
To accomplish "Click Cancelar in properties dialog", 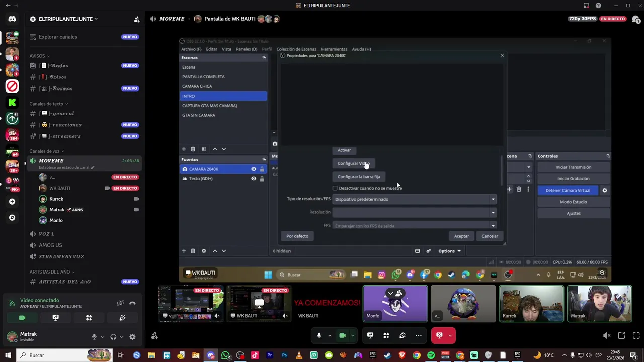I will [490, 236].
